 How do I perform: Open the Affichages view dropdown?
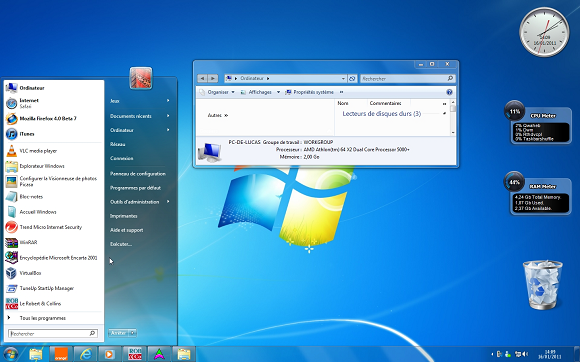pyautogui.click(x=278, y=92)
